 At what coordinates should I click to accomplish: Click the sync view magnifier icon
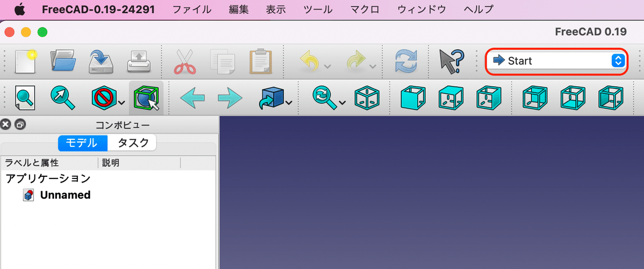(x=325, y=98)
